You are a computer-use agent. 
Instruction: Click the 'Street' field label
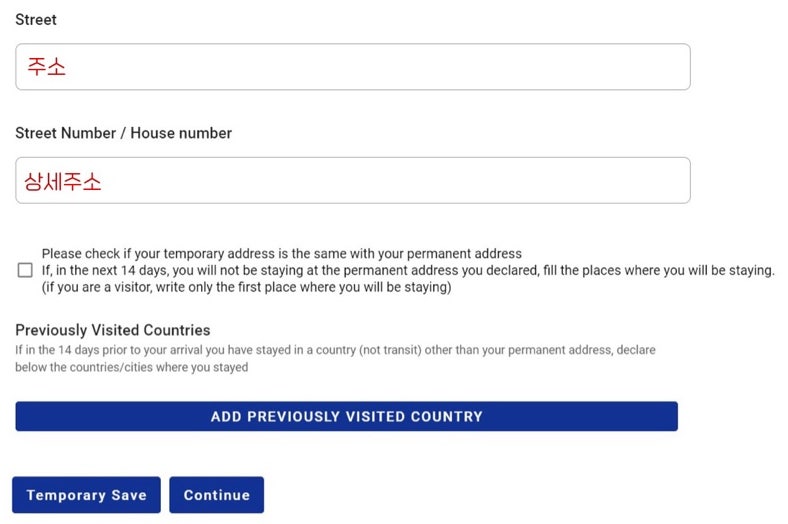[36, 20]
